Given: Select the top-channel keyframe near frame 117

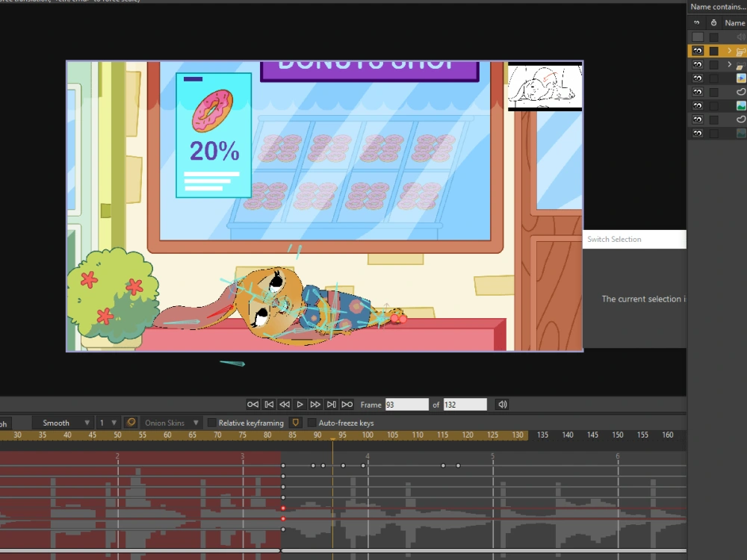Looking at the screenshot, I should point(443,465).
